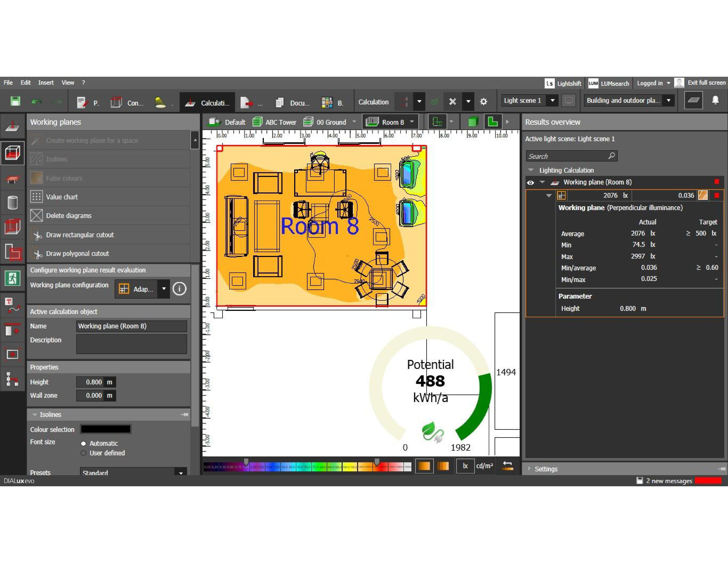Open Working plane configuration dropdown
The width and height of the screenshot is (728, 563).
(x=164, y=289)
